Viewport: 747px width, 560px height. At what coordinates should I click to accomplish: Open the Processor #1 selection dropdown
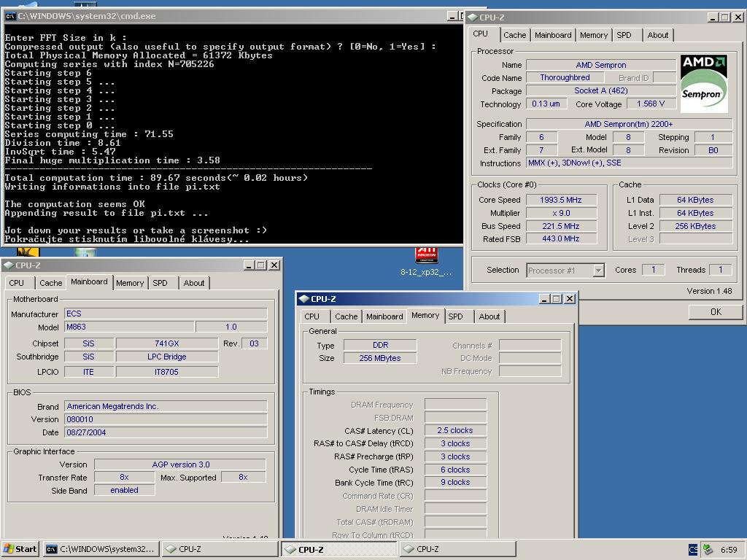point(599,271)
